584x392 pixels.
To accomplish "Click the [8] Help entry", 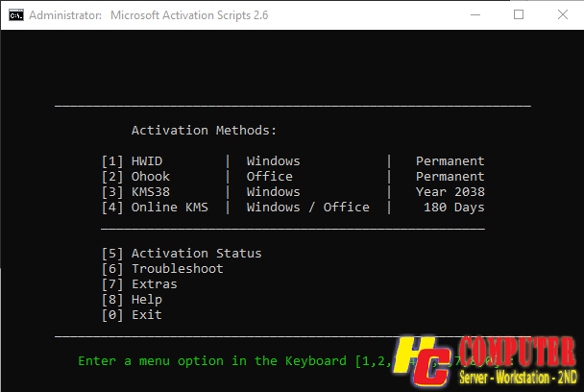I will (133, 300).
